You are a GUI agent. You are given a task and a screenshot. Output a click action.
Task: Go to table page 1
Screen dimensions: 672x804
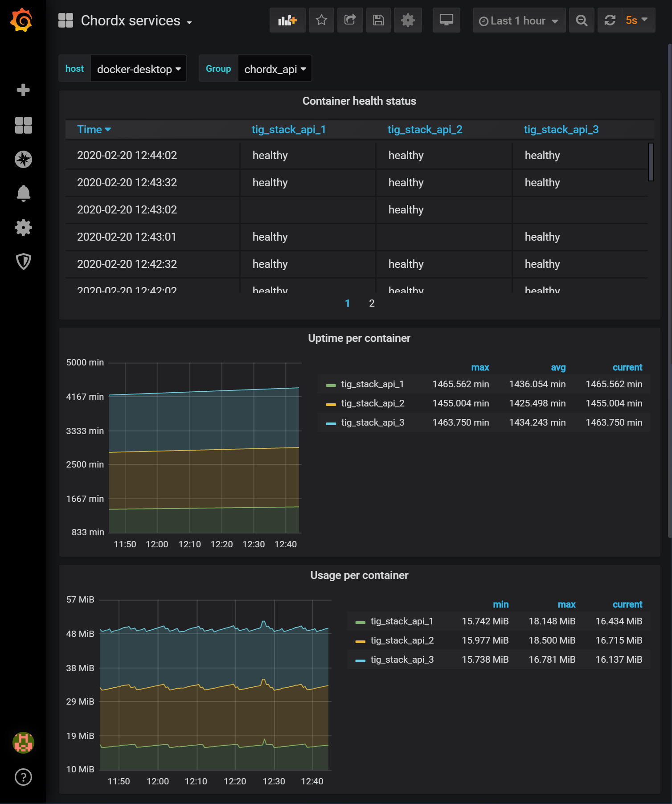(x=348, y=304)
